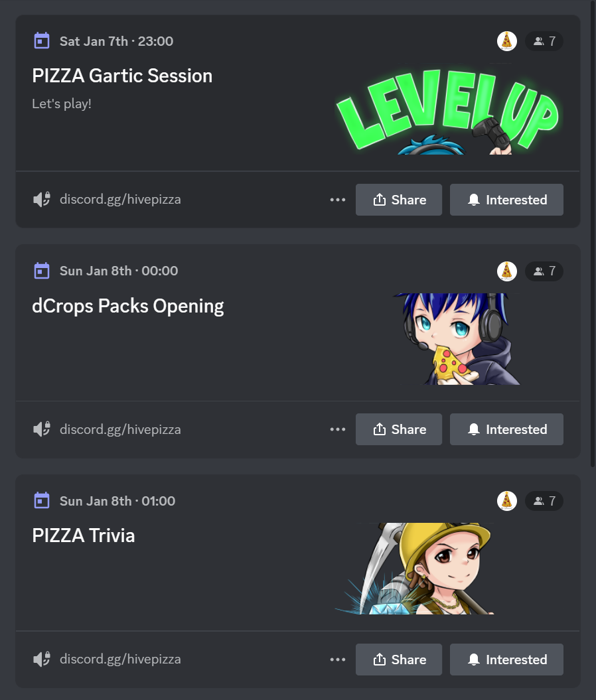Mark interested in PIZZA Trivia
This screenshot has width=596, height=700.
(x=506, y=660)
